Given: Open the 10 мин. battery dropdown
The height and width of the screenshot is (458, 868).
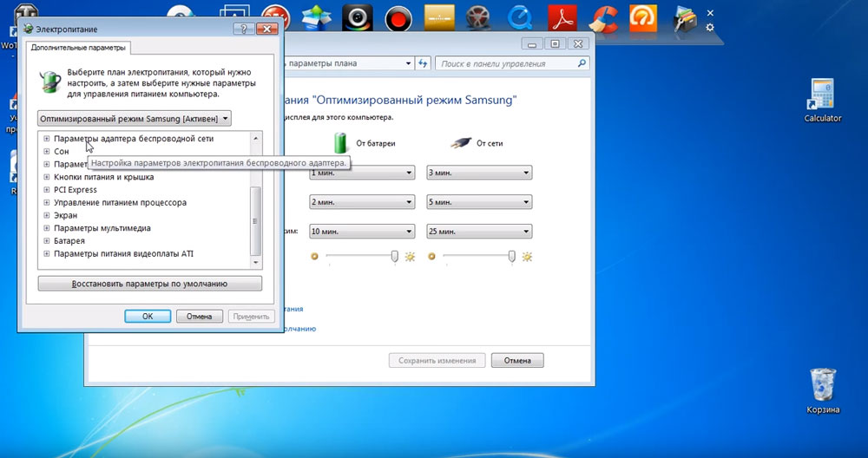Looking at the screenshot, I should tap(362, 232).
